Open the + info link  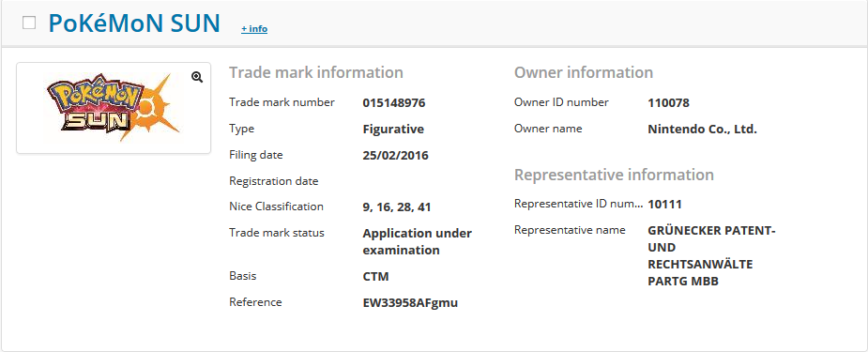pos(254,29)
